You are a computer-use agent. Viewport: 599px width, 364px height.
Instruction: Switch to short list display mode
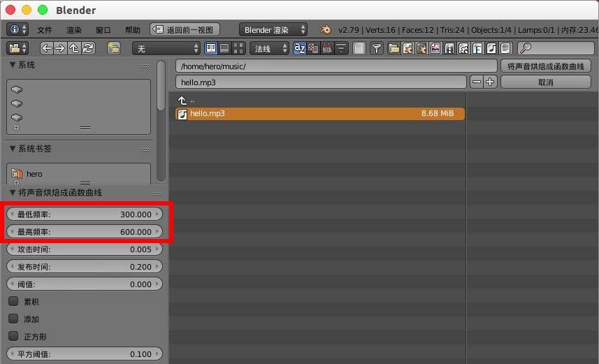(x=211, y=48)
